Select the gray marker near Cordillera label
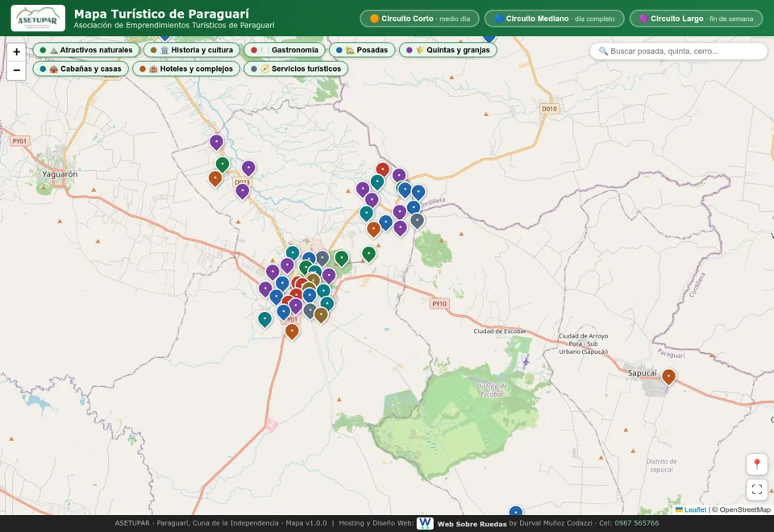774x532 pixels. coord(417,221)
